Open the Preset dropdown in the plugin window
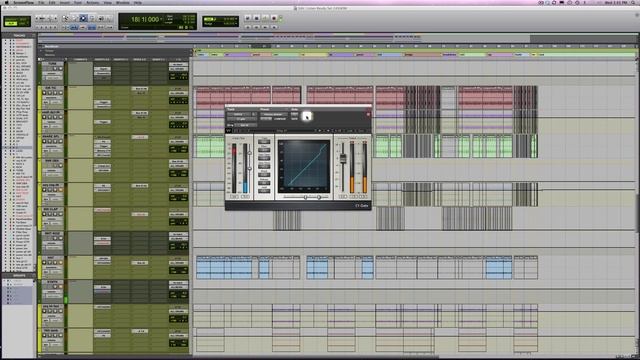 point(274,114)
